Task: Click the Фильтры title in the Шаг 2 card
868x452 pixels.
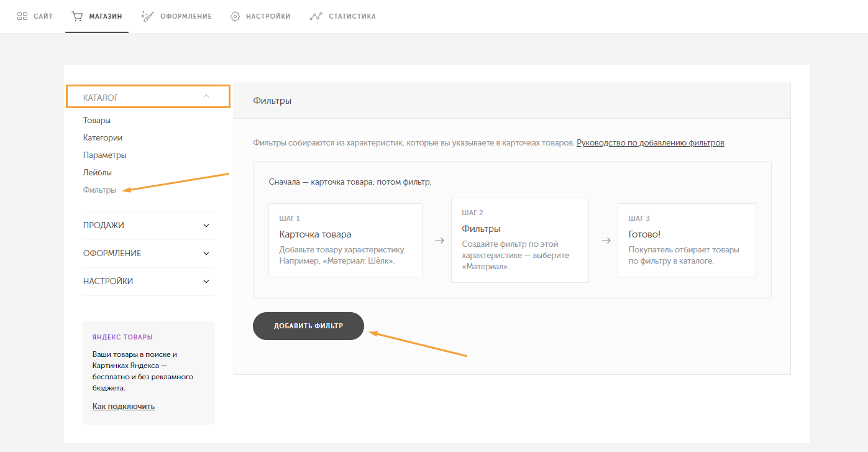Action: (x=481, y=229)
